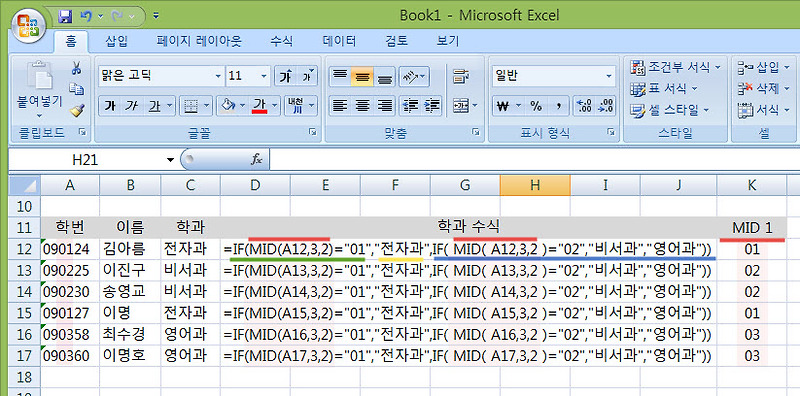
Task: Select all cells with corner button
Action: tap(25, 185)
